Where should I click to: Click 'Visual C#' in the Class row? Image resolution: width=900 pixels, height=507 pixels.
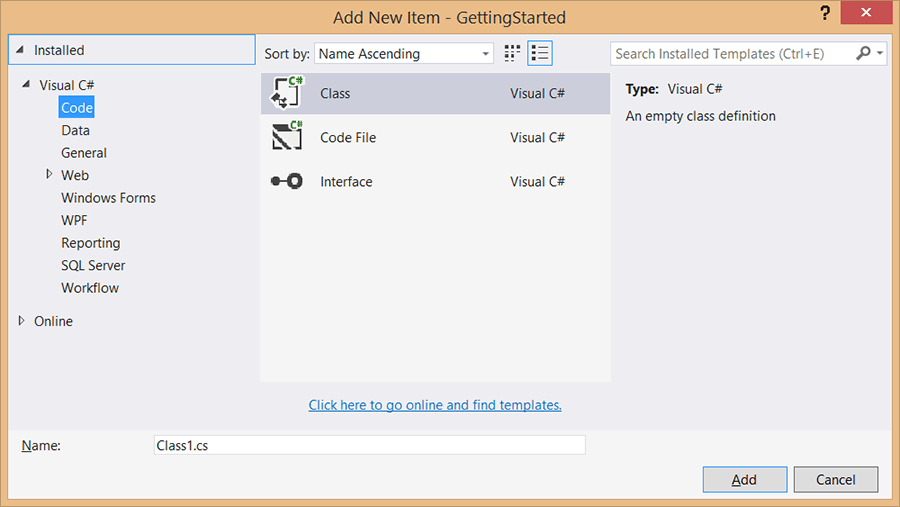pyautogui.click(x=537, y=93)
